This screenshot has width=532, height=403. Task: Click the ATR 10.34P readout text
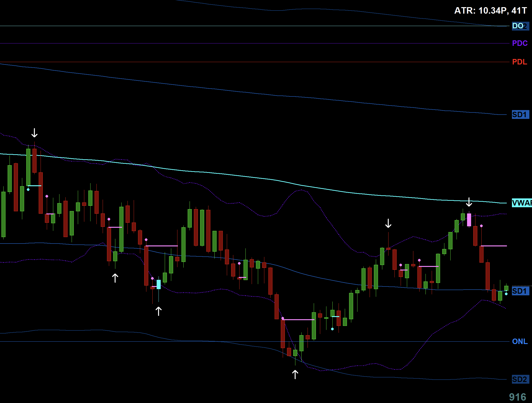490,11
